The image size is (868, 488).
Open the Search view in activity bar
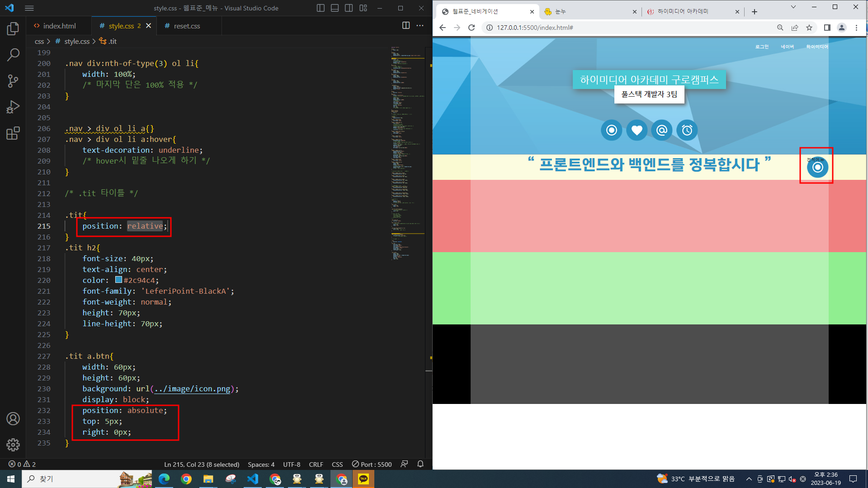point(13,55)
